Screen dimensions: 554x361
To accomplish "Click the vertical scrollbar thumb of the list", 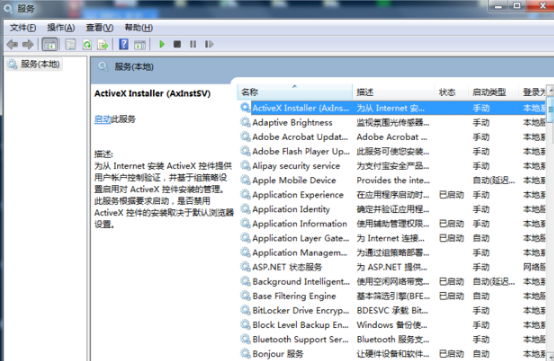I will [550, 110].
